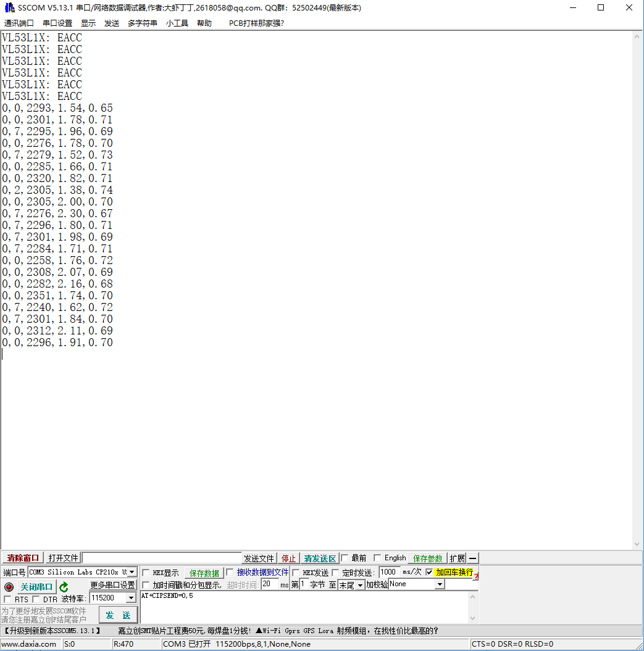Click the 清除窗口 button

tap(23, 558)
